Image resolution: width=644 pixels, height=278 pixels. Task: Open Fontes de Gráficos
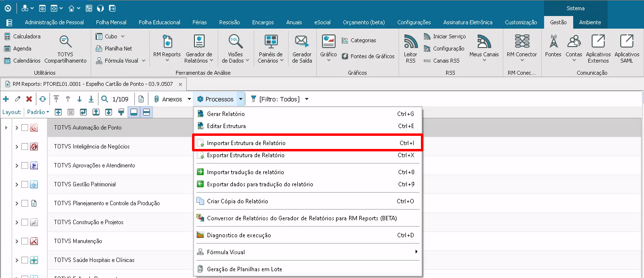tap(368, 56)
